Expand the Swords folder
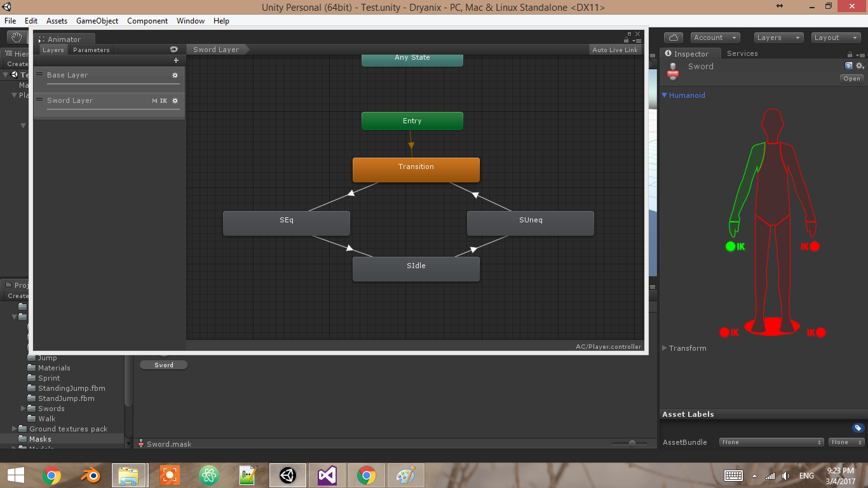Screen dimensions: 868x488 tap(24, 409)
